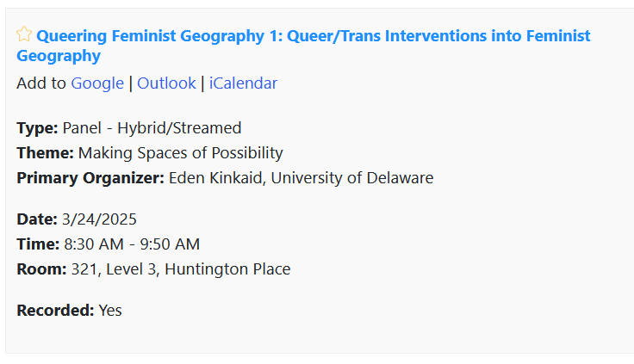Screen dimensions: 634x364
Task: Select the "Panel - Hybrid/Streamed" text
Action: [x=152, y=128]
